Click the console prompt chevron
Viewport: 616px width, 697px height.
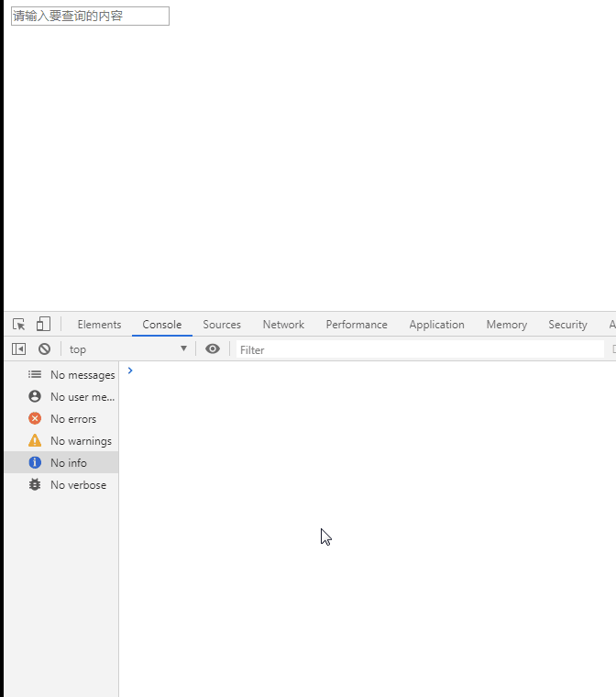130,371
